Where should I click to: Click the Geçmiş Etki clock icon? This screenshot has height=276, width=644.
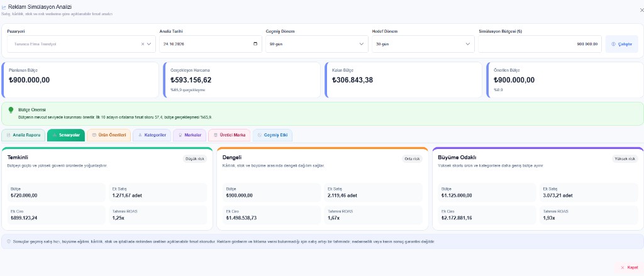coord(259,135)
